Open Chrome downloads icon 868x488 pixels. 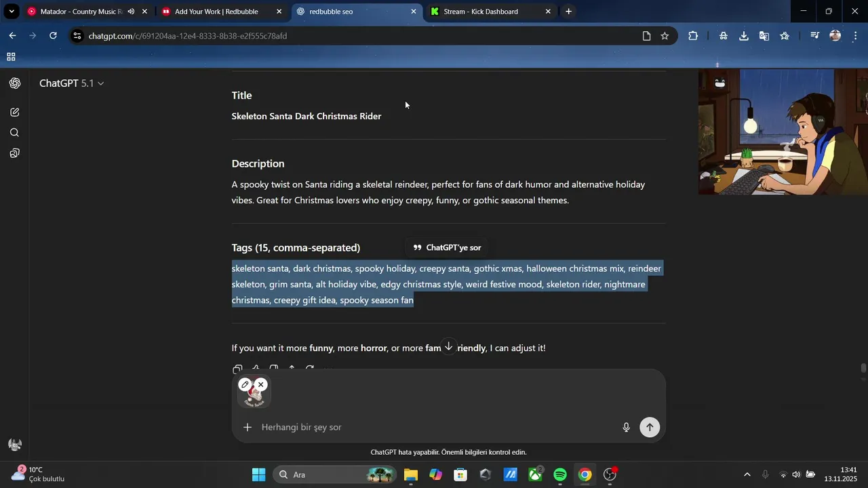[x=744, y=36]
